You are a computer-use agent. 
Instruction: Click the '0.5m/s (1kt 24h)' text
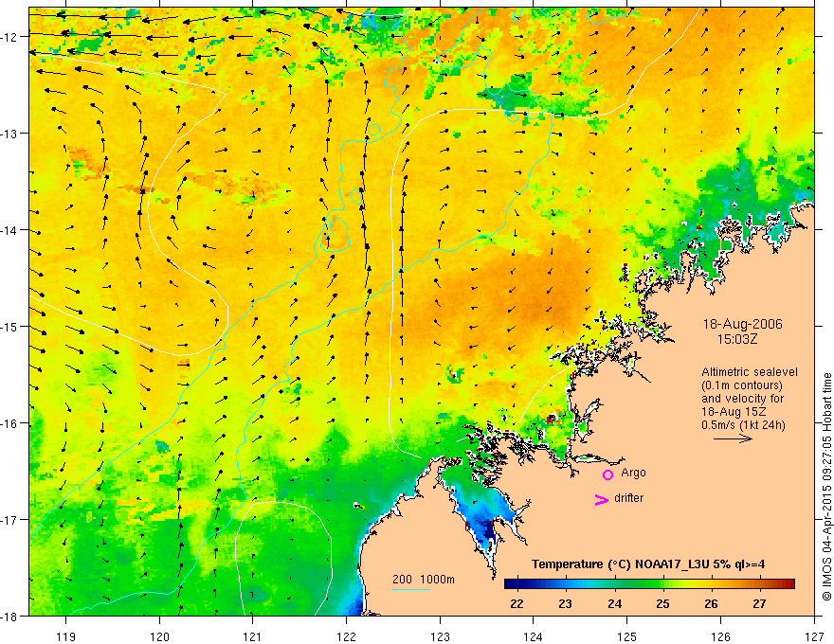743,425
